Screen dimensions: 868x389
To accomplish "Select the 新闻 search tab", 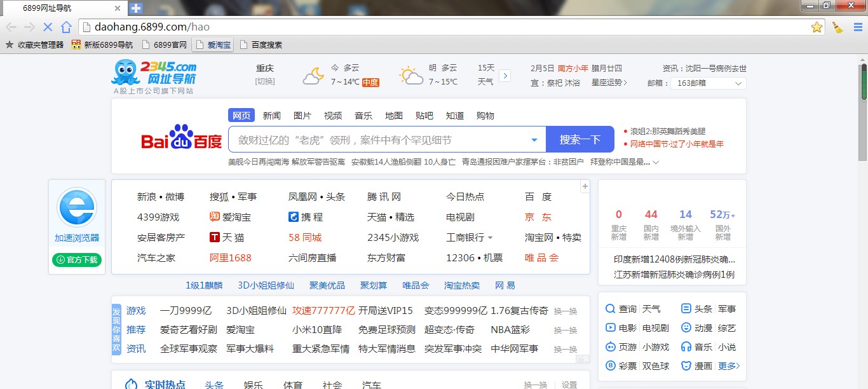I will (x=271, y=116).
